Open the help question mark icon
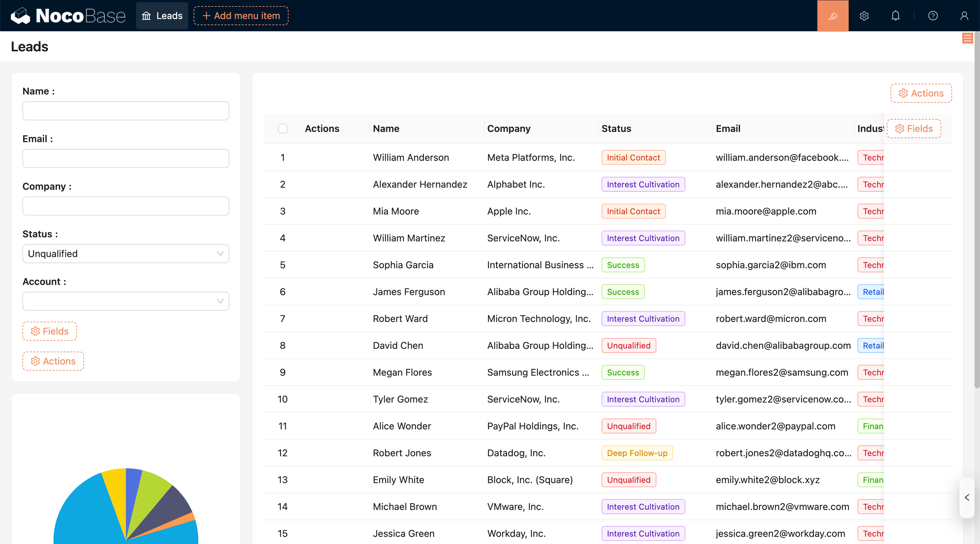 pyautogui.click(x=932, y=16)
